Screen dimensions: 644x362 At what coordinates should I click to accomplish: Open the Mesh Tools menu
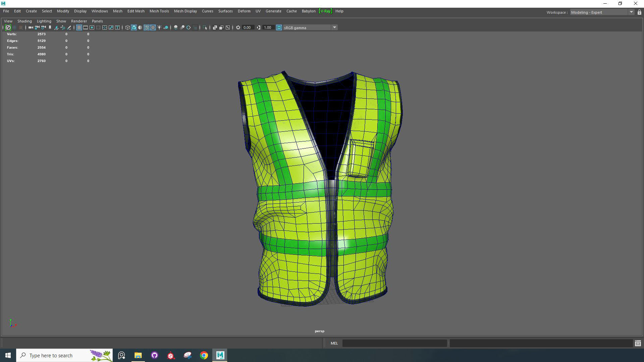pos(159,11)
